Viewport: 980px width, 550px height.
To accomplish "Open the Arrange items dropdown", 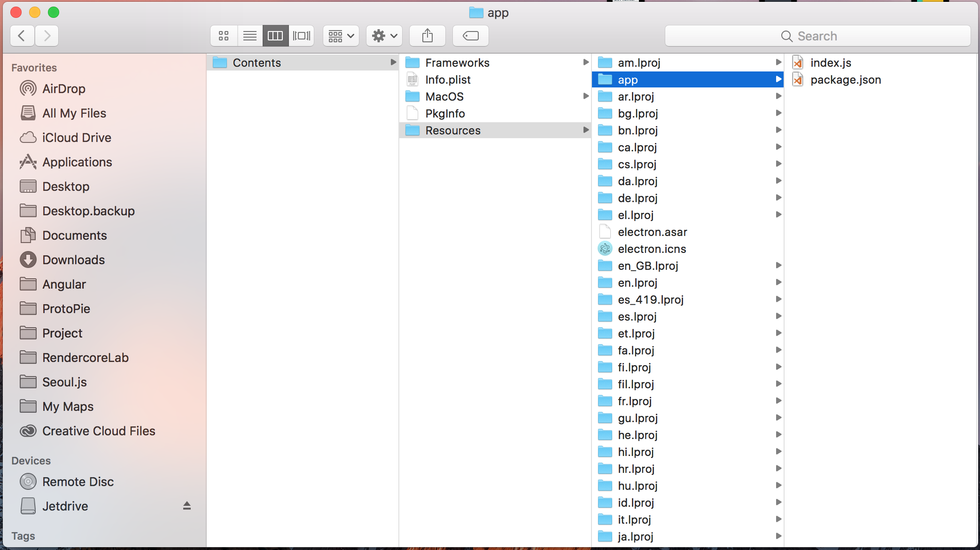I will point(341,36).
